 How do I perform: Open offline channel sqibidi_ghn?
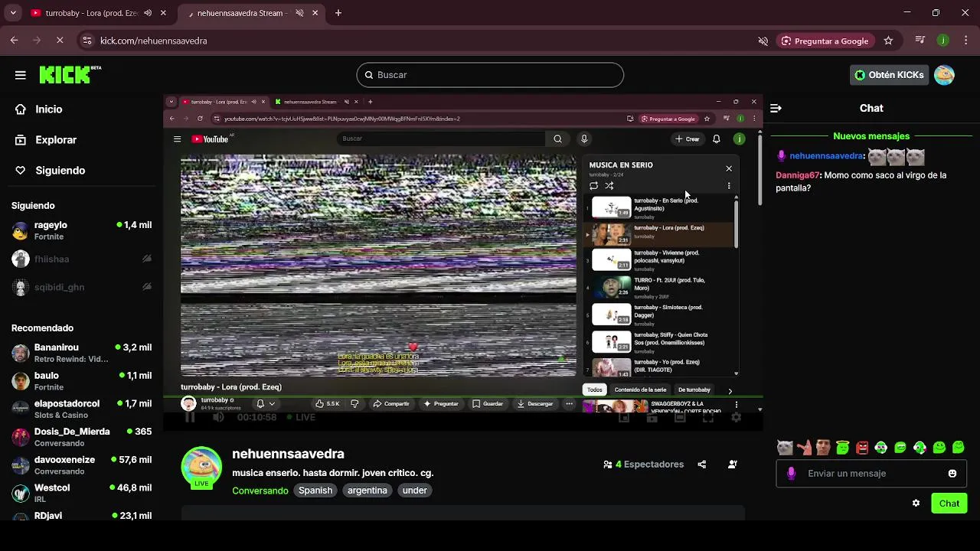82,288
